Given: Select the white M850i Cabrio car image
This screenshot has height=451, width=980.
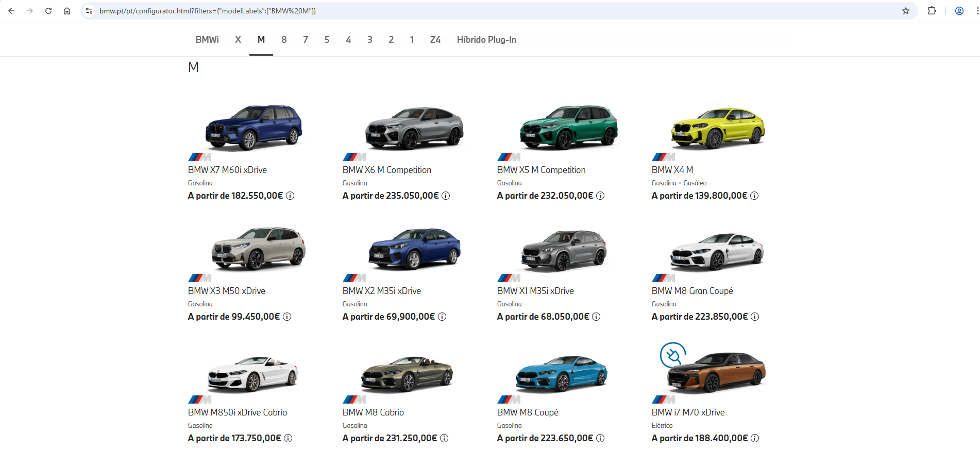Looking at the screenshot, I should [x=252, y=374].
